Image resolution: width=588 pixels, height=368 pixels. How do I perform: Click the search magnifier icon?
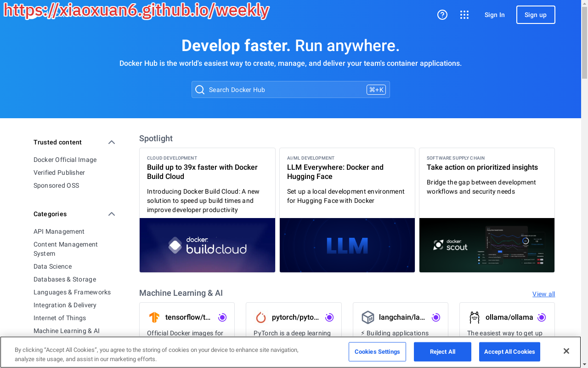200,90
